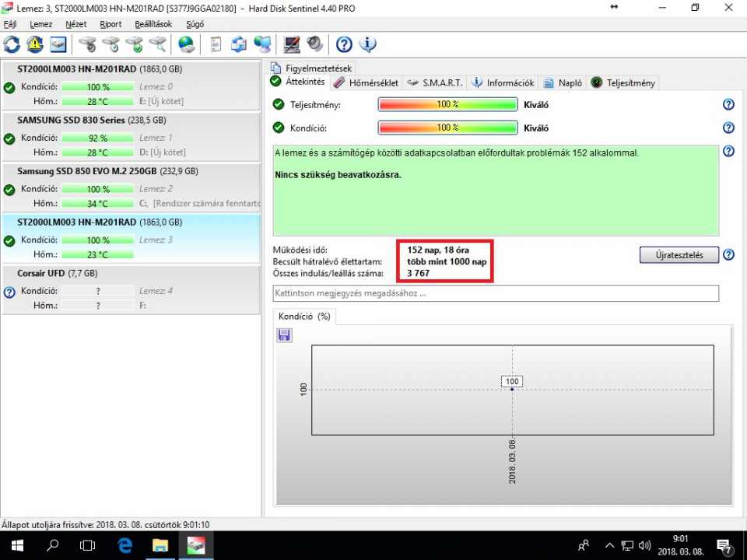Screen dimensions: 747x560
Task: Open the Beállítások menu
Action: pos(153,24)
